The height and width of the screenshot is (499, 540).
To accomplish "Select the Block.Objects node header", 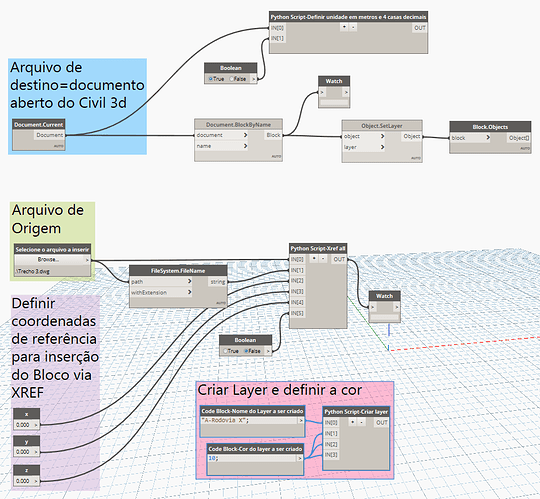I will click(x=490, y=127).
